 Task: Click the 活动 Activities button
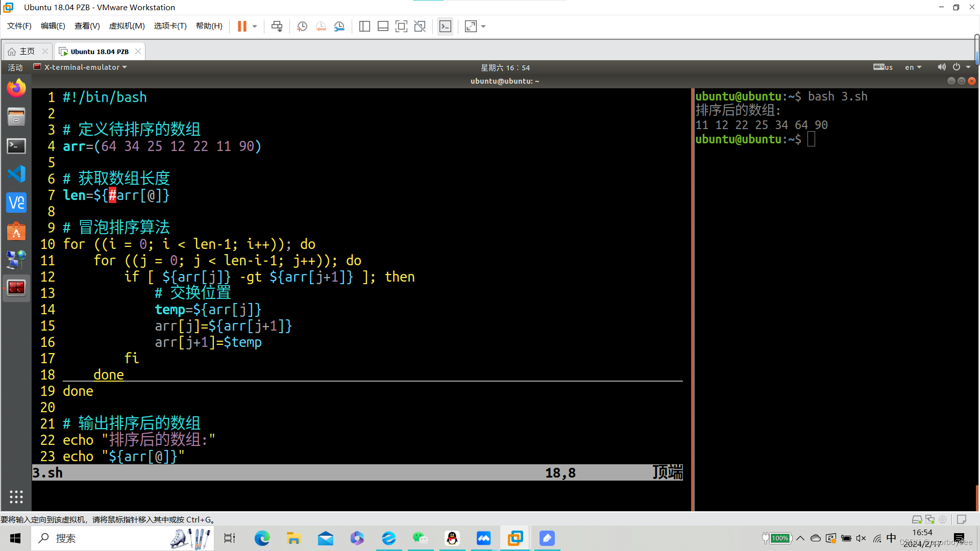(x=15, y=67)
